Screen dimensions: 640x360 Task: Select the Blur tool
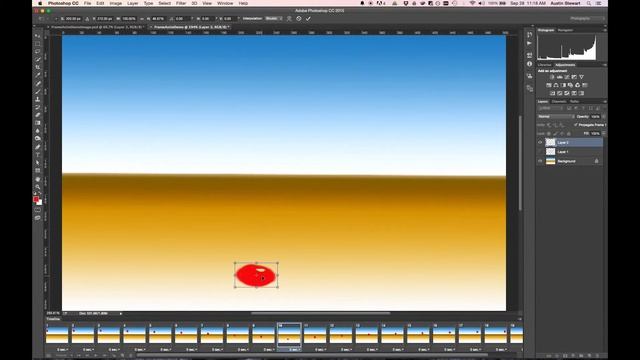pos(38,131)
